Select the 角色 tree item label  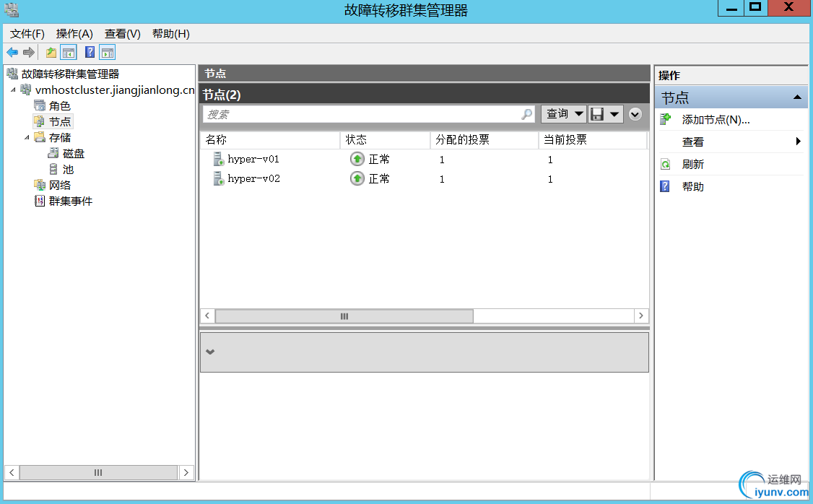(60, 105)
